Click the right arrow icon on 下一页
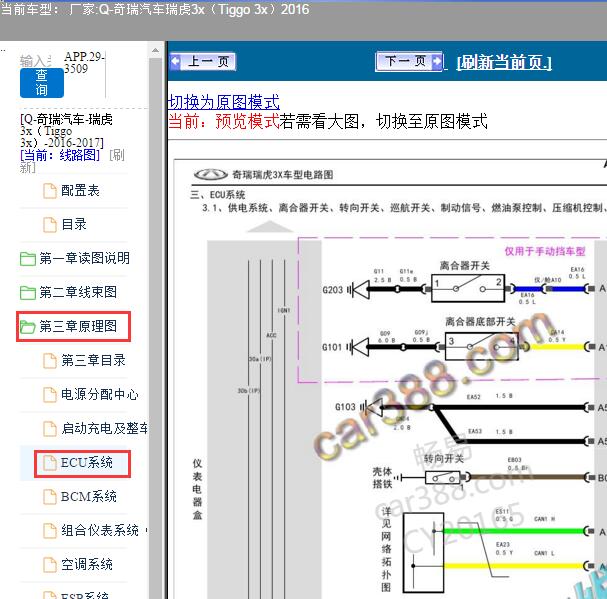The height and width of the screenshot is (599, 607). pyautogui.click(x=437, y=61)
